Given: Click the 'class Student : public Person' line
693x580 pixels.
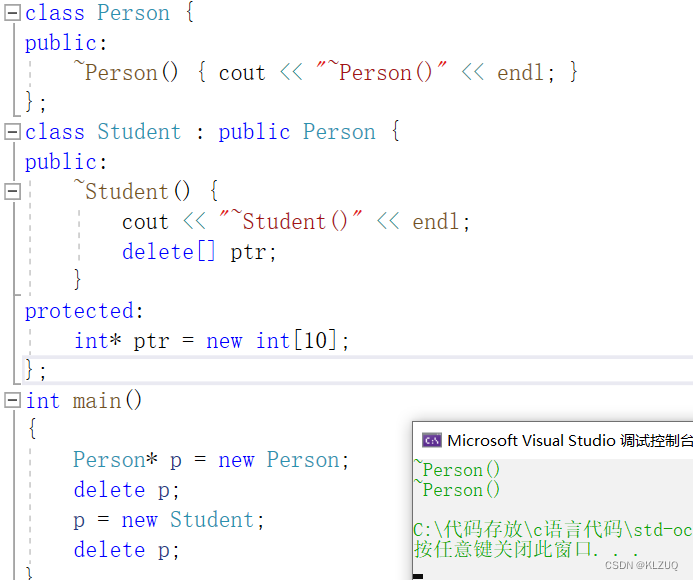Looking at the screenshot, I should click(x=212, y=131).
